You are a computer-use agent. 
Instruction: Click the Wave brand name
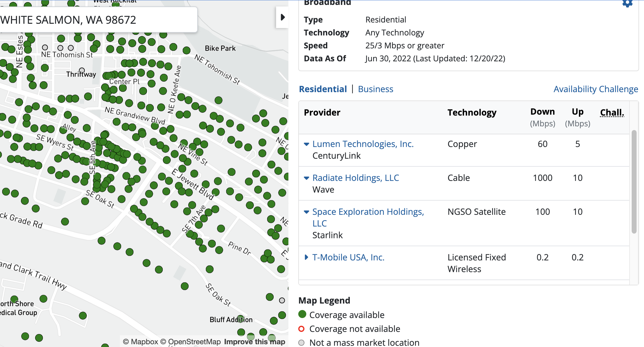pyautogui.click(x=323, y=190)
